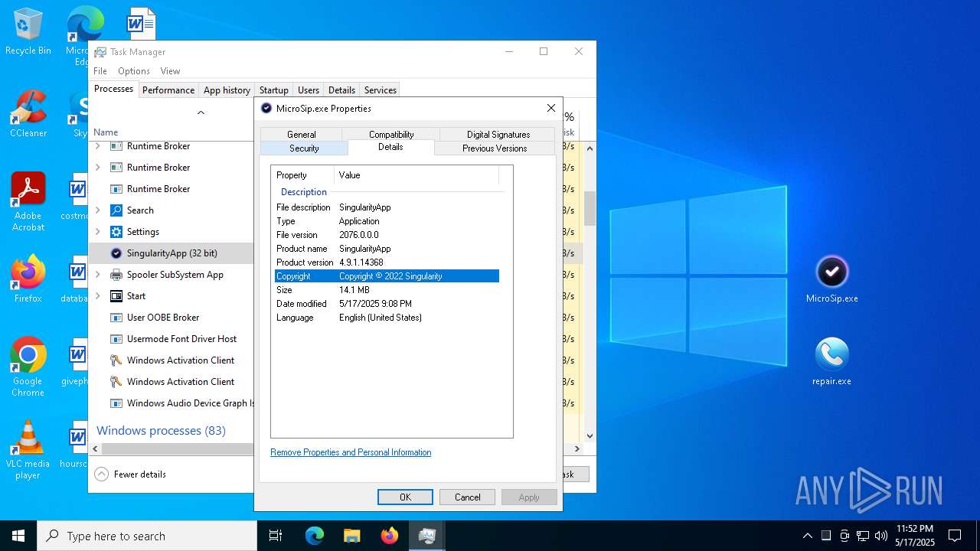980x551 pixels.
Task: Select the Size 14.1 MB row
Action: point(387,290)
